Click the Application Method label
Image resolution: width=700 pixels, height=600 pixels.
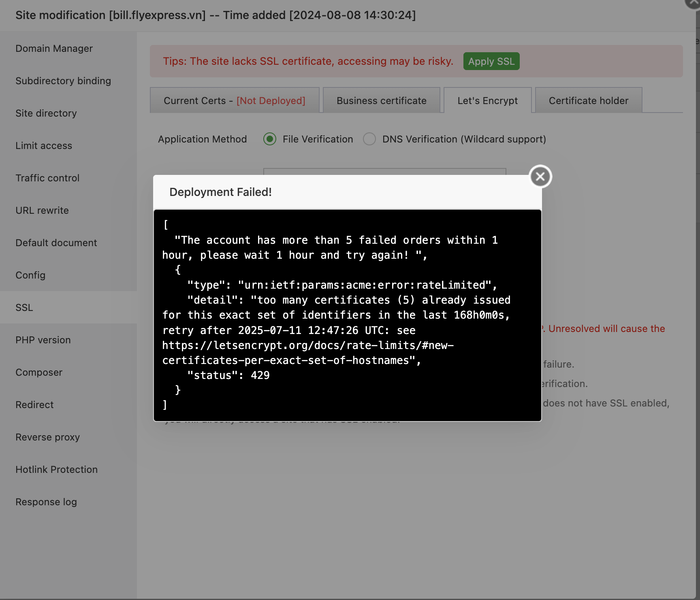pos(202,139)
